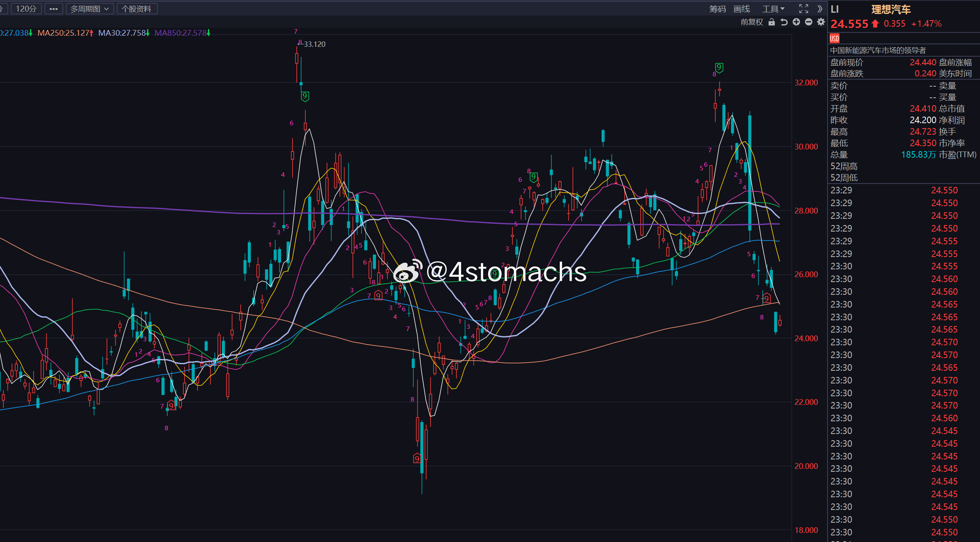
Task: Toggle the chart lock icon
Action: click(772, 22)
